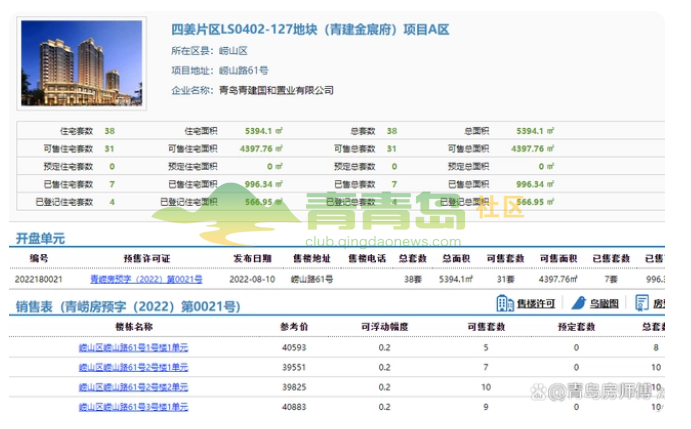Click the 项目地址 崂山路61号 text
The image size is (691, 429).
(220, 71)
